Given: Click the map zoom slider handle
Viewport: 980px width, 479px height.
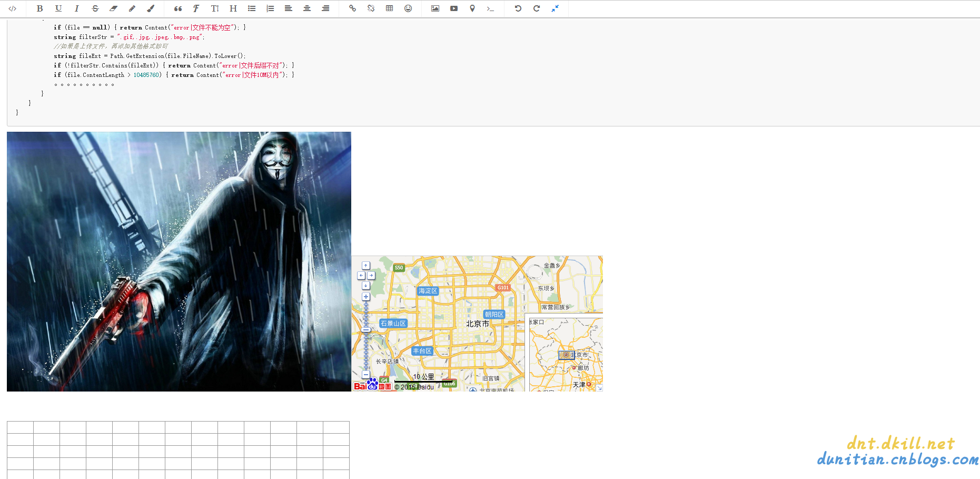Looking at the screenshot, I should pyautogui.click(x=366, y=329).
